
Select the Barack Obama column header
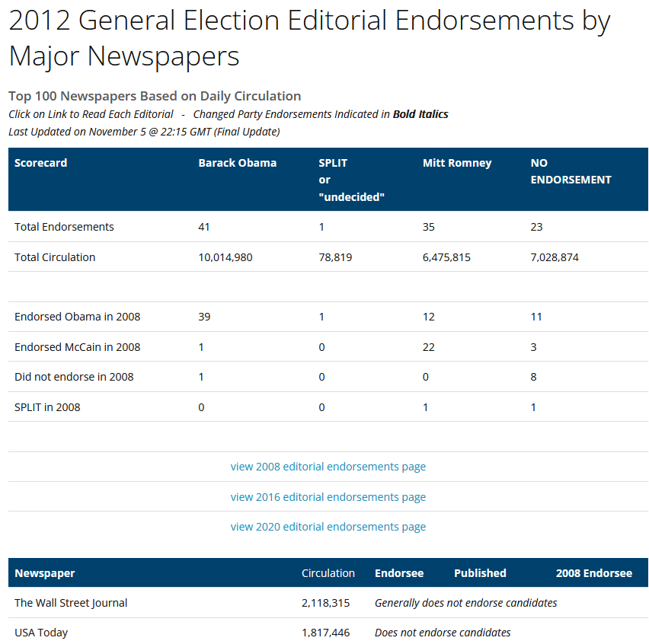[x=238, y=163]
